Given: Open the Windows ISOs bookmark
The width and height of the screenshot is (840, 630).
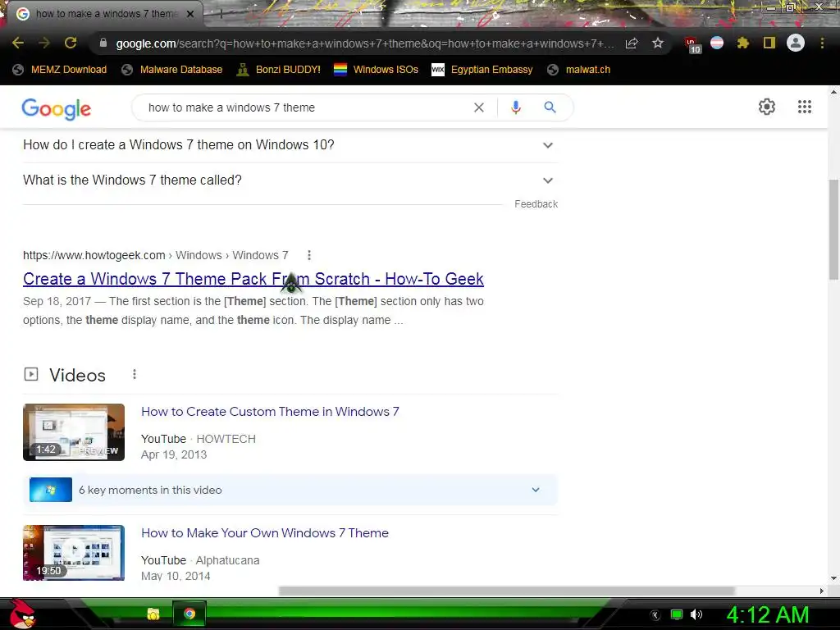Looking at the screenshot, I should [x=376, y=70].
